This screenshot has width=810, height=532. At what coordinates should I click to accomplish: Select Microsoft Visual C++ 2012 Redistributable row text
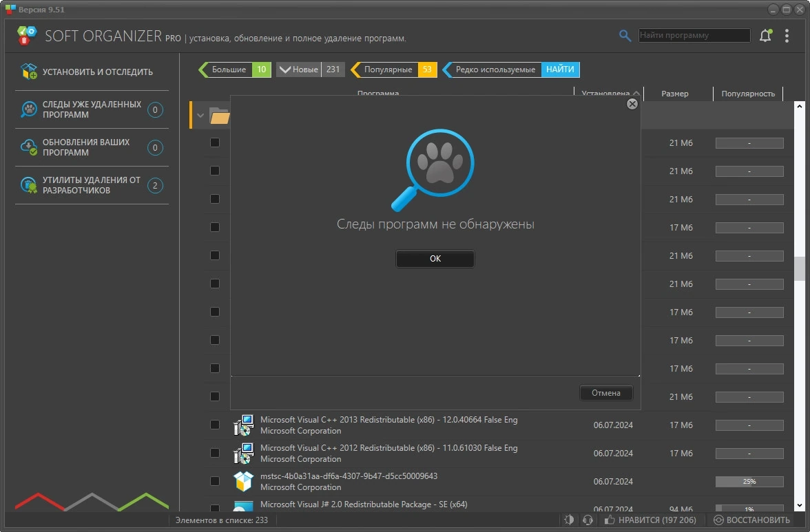click(x=388, y=448)
